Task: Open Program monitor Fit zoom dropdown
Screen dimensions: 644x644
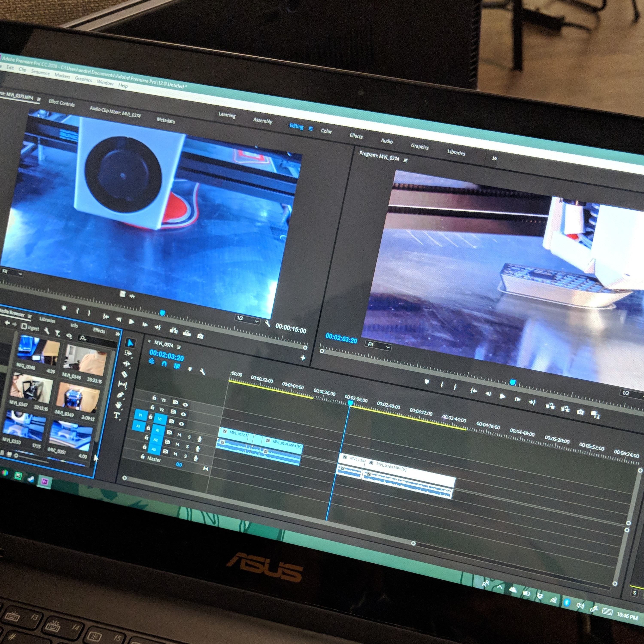Action: point(378,346)
